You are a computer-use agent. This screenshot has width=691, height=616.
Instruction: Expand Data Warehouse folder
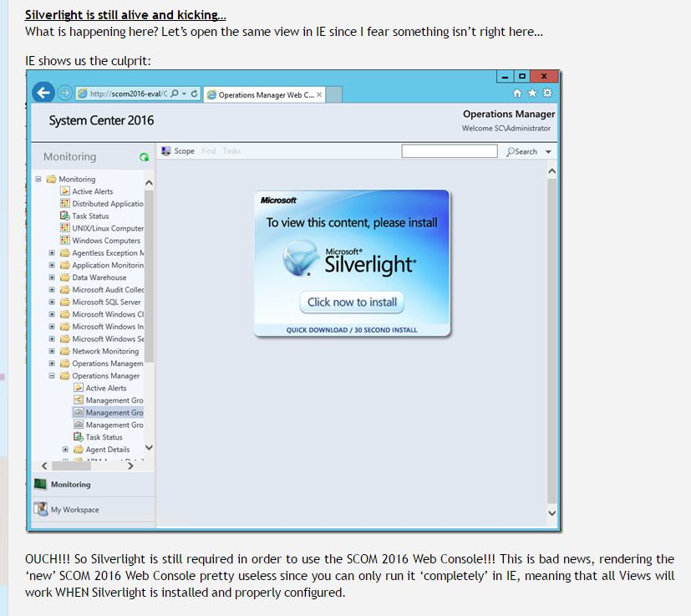tap(52, 277)
